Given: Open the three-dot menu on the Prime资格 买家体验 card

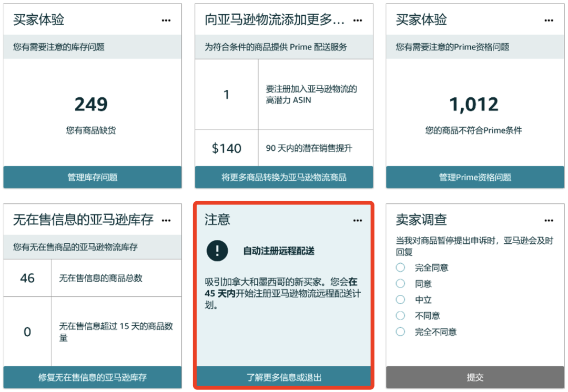Looking at the screenshot, I should pos(549,20).
